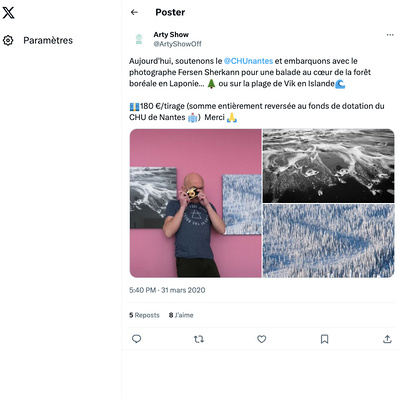The height and width of the screenshot is (399, 399).
Task: Open Arty Show profile avatar
Action: click(139, 39)
